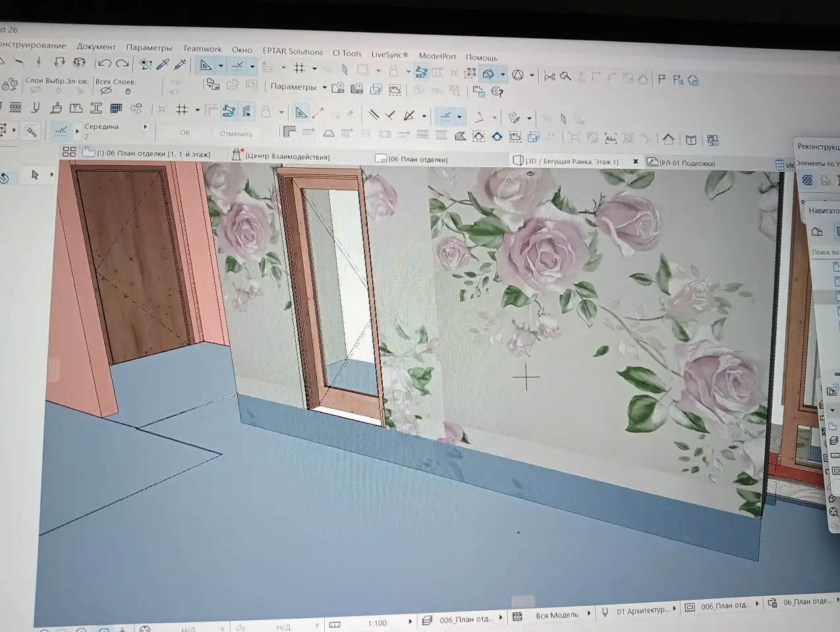Select the I-beam column tool icon
Viewport: 840px width, 632px height.
(x=96, y=108)
